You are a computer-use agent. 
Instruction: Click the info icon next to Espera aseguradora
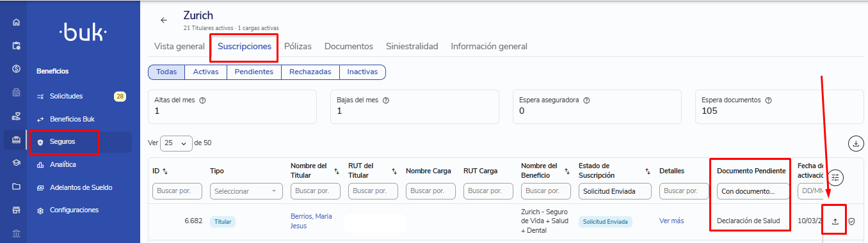click(x=587, y=100)
